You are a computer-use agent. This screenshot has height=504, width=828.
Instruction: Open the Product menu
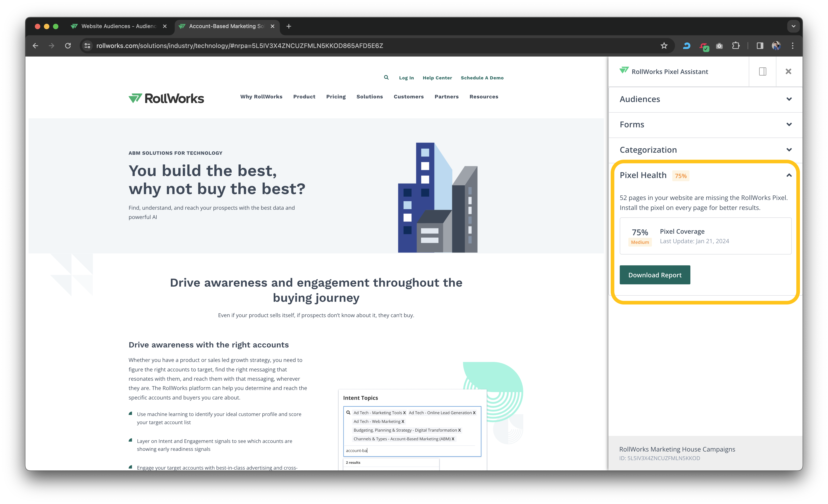point(304,97)
